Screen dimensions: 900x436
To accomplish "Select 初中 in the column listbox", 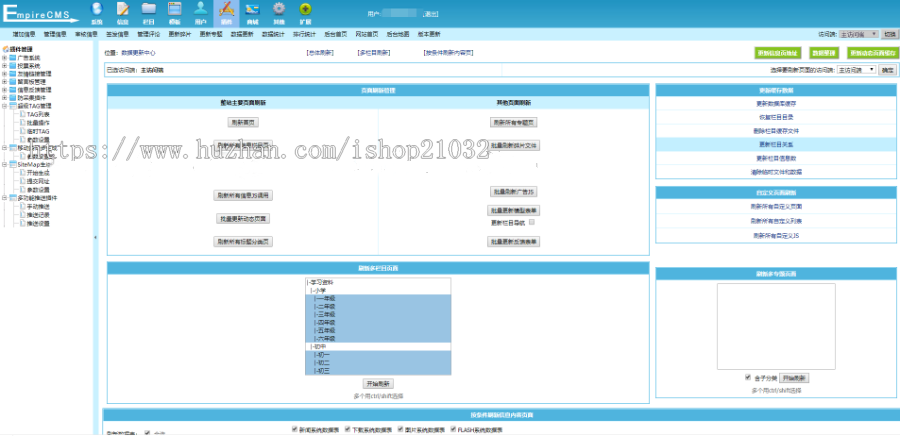I will pos(378,347).
